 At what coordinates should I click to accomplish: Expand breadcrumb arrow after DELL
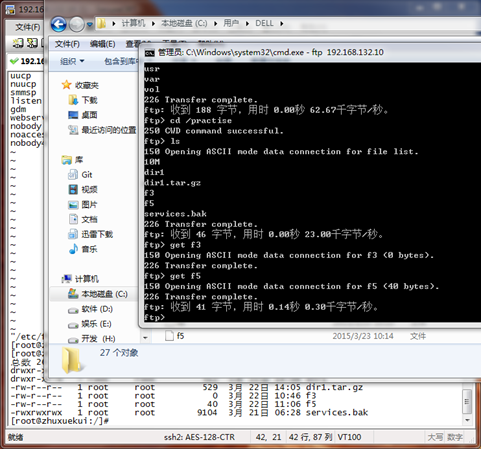pos(282,23)
